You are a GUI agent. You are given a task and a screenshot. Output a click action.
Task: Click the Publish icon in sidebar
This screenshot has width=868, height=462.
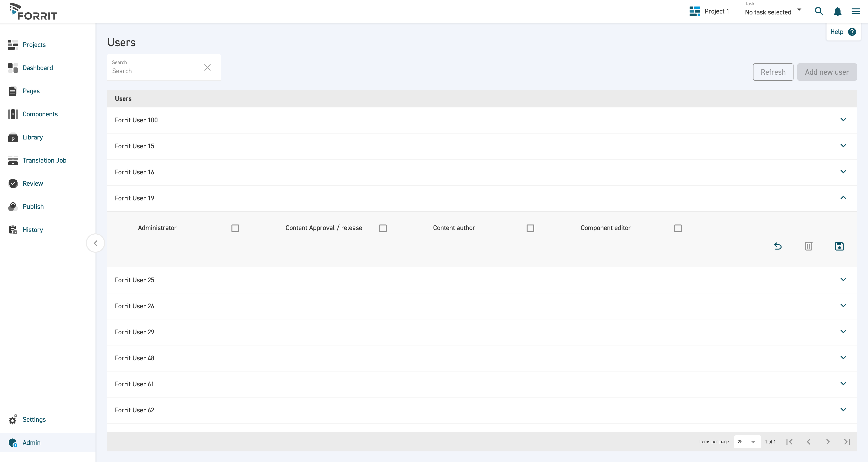(x=13, y=206)
